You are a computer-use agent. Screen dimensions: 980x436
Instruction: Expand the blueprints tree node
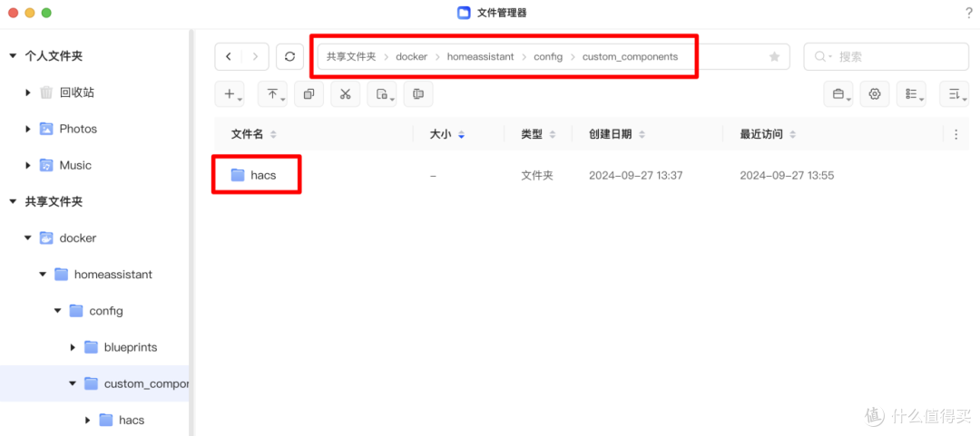[x=73, y=346]
